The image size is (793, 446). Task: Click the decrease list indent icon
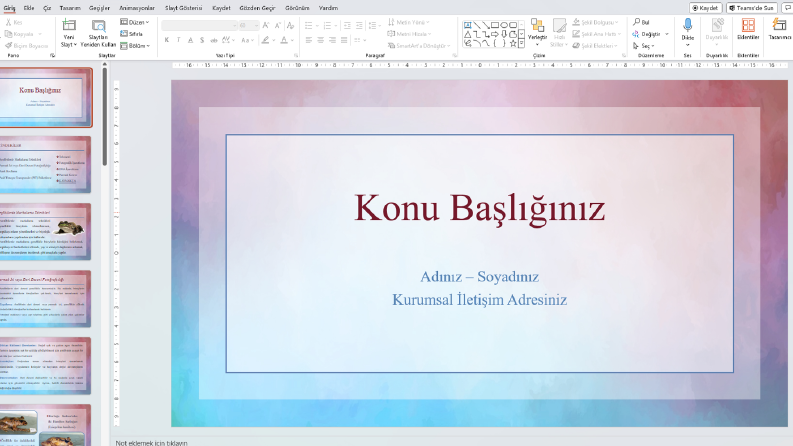347,25
